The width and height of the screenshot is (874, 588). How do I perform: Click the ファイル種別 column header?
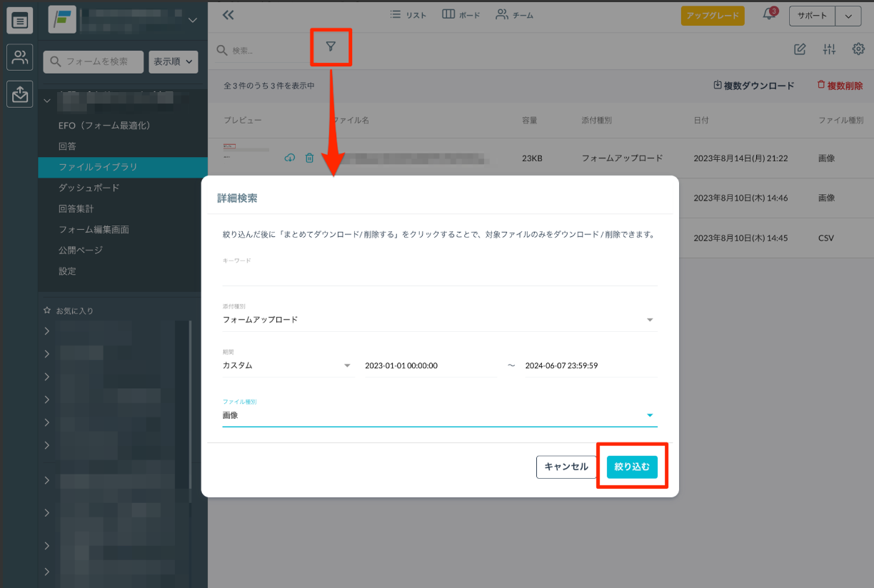(840, 121)
